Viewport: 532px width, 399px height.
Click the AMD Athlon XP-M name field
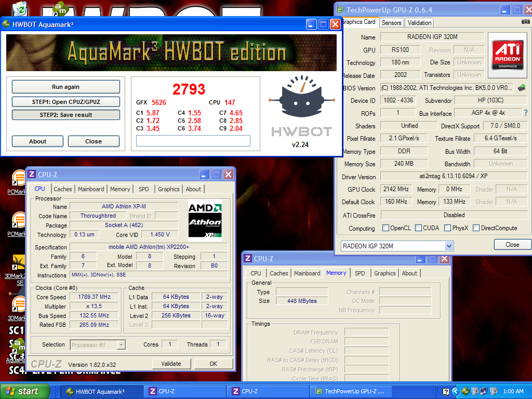click(124, 206)
